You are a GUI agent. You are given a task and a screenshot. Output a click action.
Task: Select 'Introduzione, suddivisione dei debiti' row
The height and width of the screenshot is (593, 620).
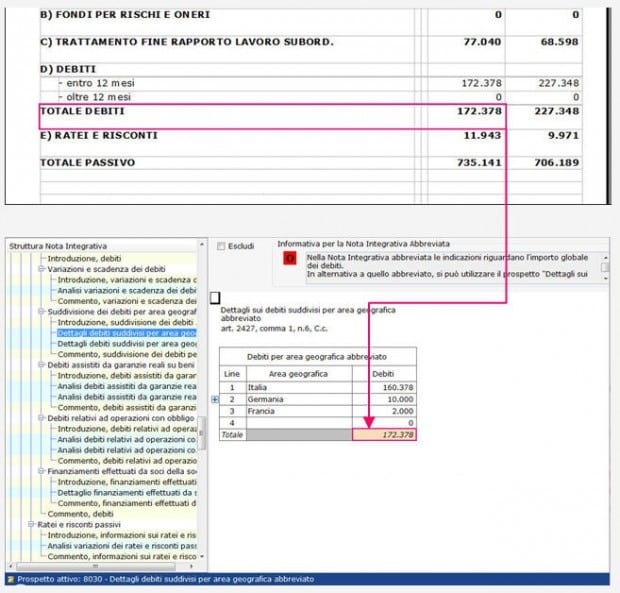click(127, 322)
